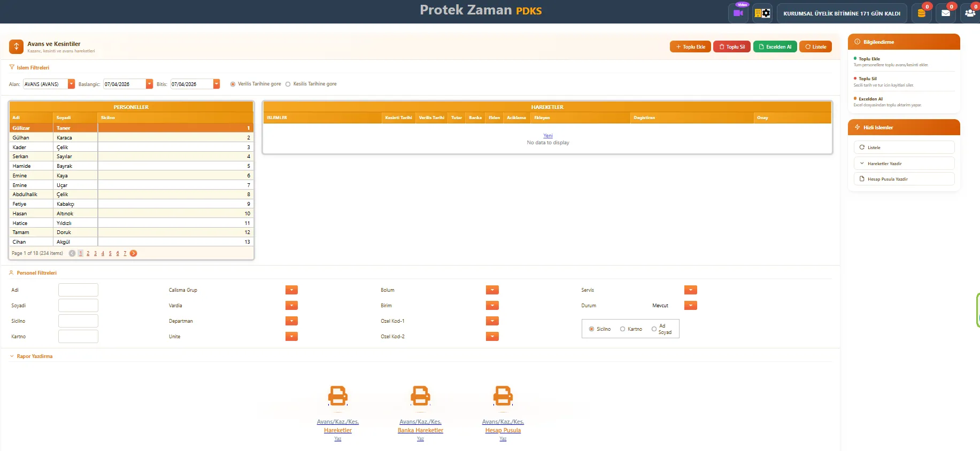
Task: Click the Avans/Kaz./Kes. Hareketler printer icon
Action: pos(338,396)
